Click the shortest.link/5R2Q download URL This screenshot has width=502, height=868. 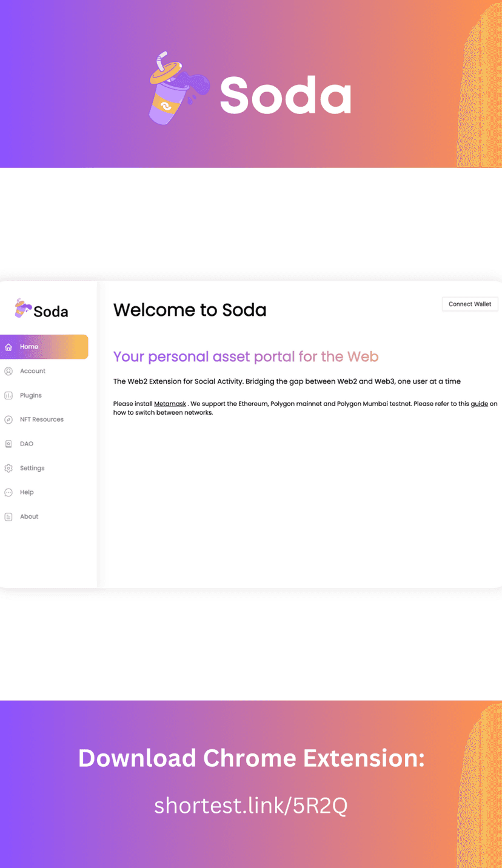(x=250, y=806)
